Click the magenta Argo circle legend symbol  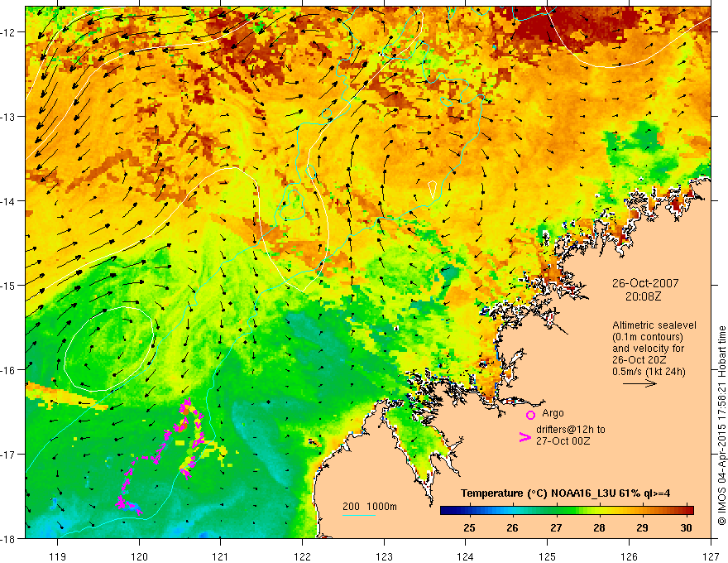(x=530, y=415)
